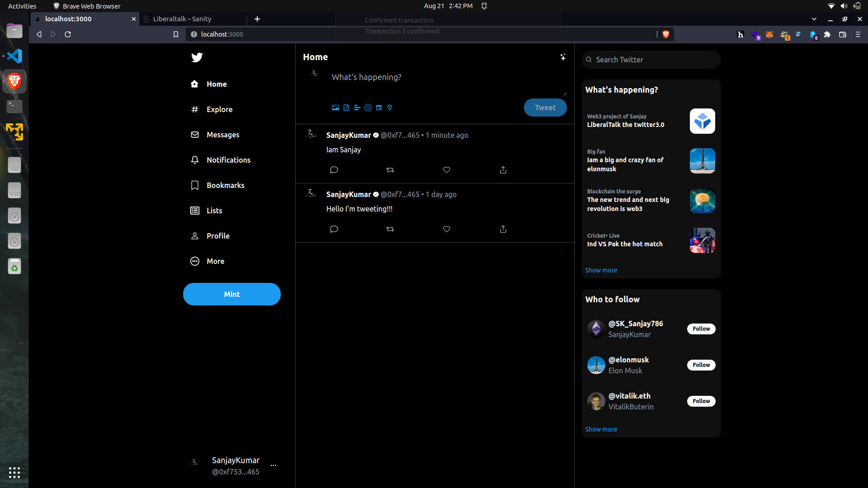Share the 'Hello I'm tweeting!!!' tweet
The image size is (868, 488).
(503, 229)
